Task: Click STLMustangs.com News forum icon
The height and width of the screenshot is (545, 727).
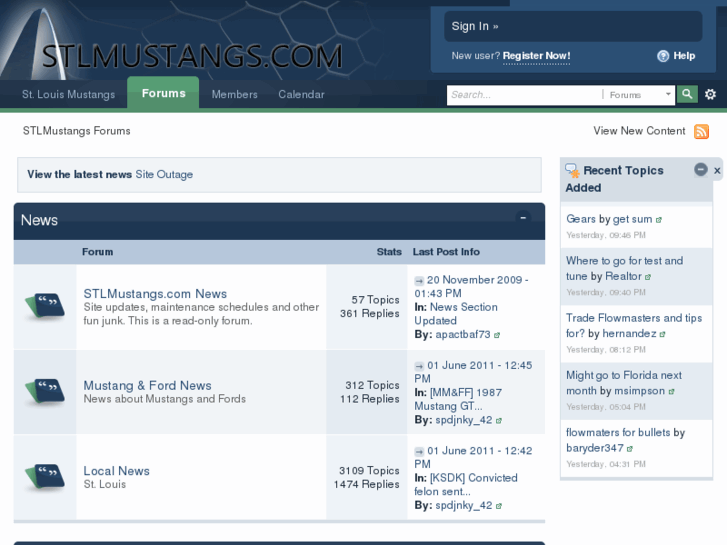Action: point(45,306)
